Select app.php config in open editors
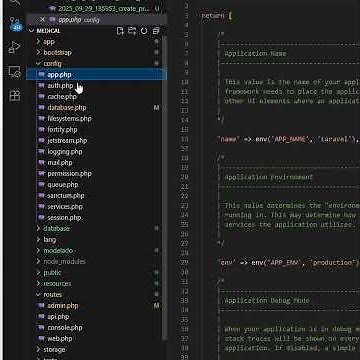Screen dimensions: 360x360 pos(97,20)
